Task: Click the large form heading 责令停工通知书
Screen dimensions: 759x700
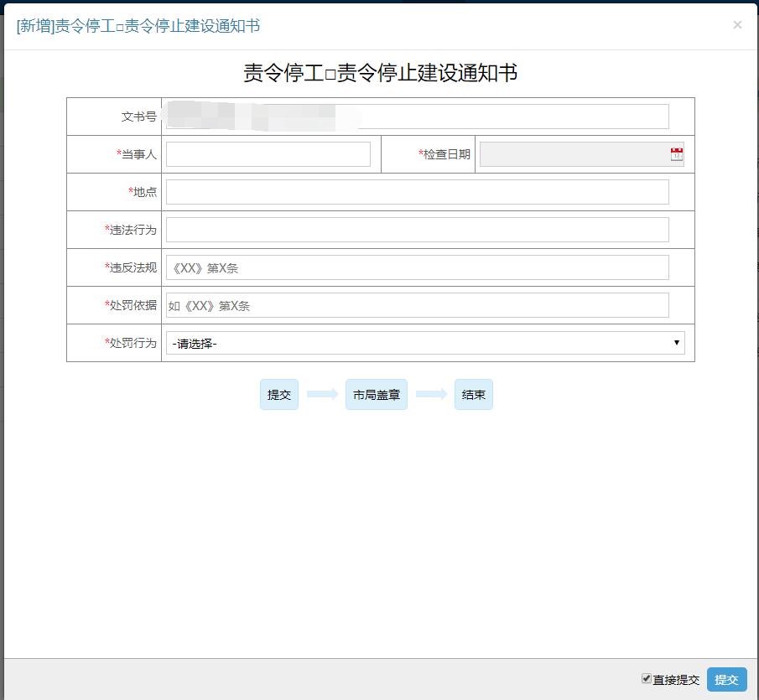Action: click(380, 73)
